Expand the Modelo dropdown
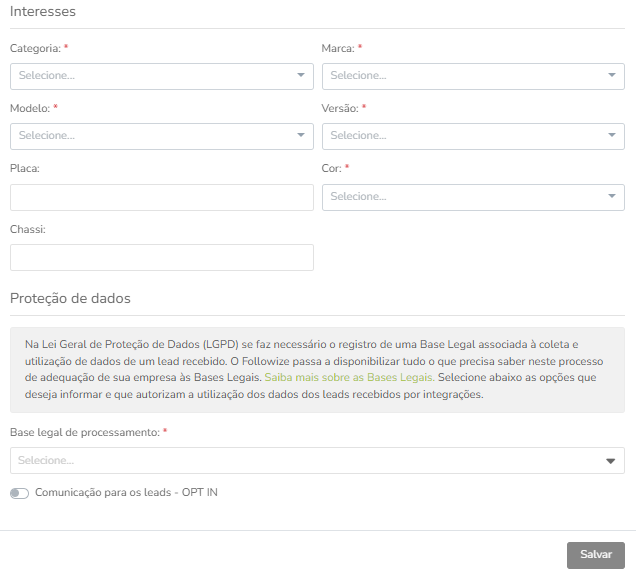636x578 pixels. [161, 136]
